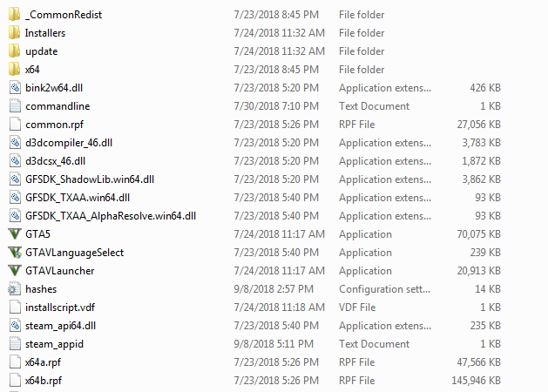Select the d3dcsx_46.dll file icon
Viewport: 548px width, 392px height.
[15, 160]
